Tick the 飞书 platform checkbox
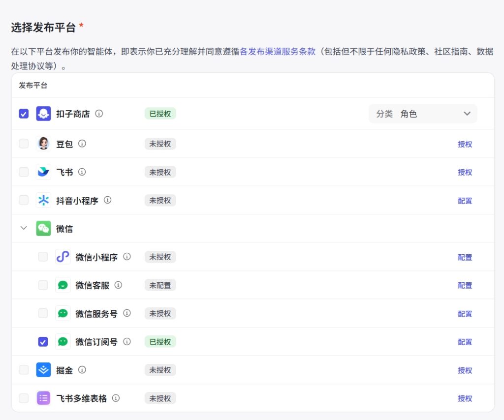The image size is (504, 420). [24, 172]
